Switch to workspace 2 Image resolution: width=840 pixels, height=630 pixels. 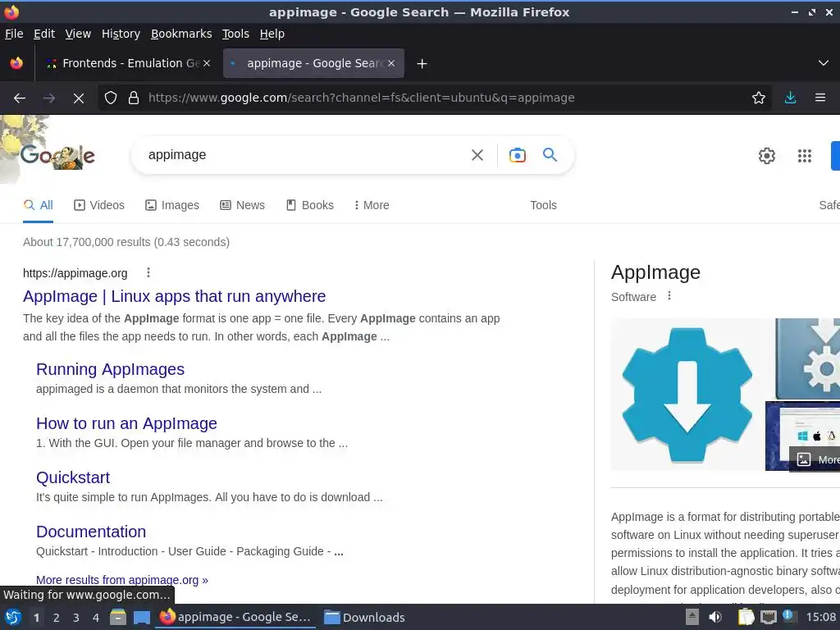point(57,618)
